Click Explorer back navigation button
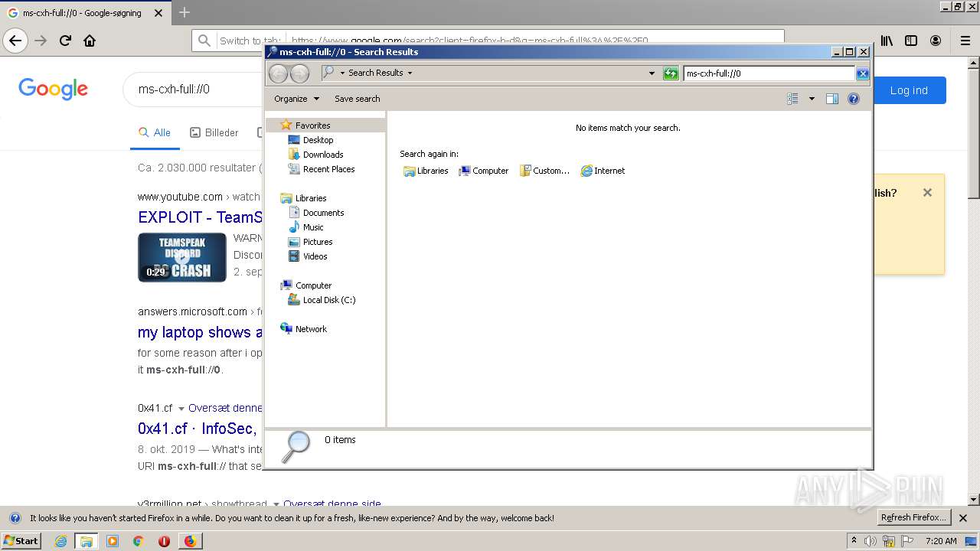 click(x=278, y=73)
